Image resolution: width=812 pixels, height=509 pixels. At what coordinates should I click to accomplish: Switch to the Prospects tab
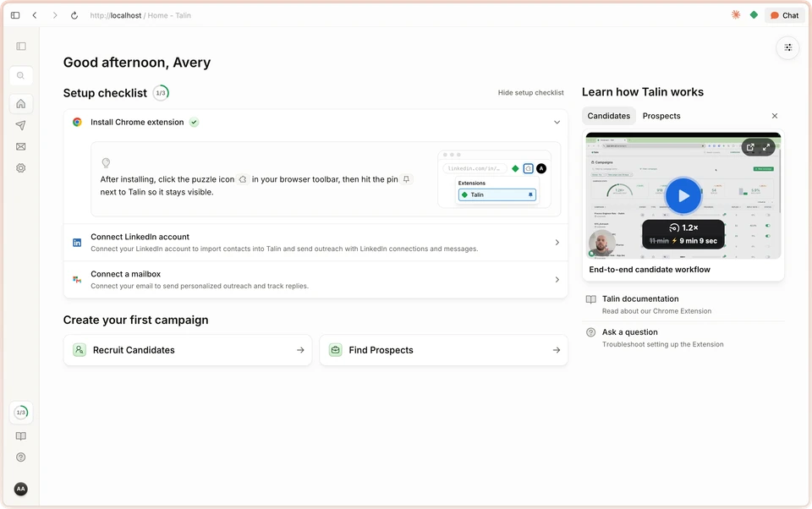point(661,116)
